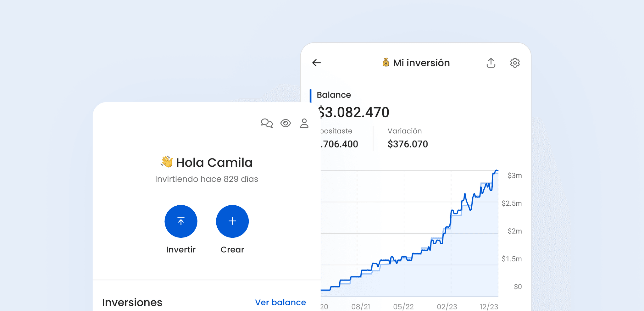
Task: Open the settings gear on Mi inversión
Action: coord(515,63)
